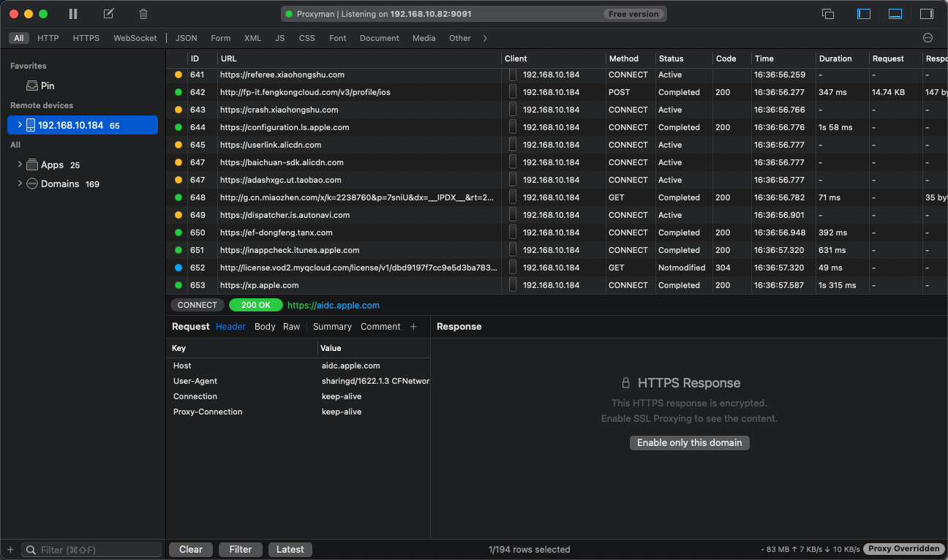Screen dimensions: 948x560
Task: Open the Summary tab
Action: tap(332, 327)
